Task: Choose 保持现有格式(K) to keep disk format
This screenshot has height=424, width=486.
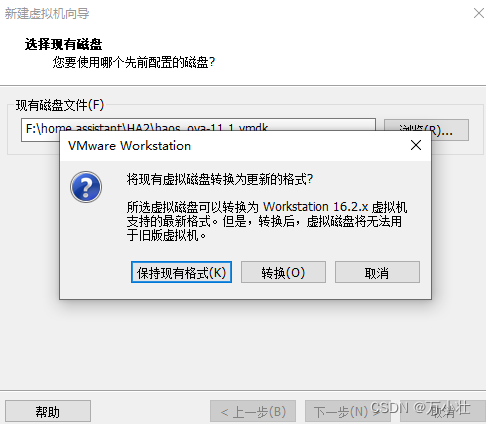Action: [181, 272]
